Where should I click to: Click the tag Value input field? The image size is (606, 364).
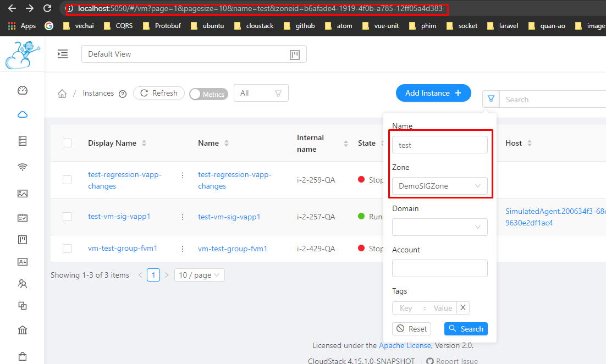tap(443, 308)
